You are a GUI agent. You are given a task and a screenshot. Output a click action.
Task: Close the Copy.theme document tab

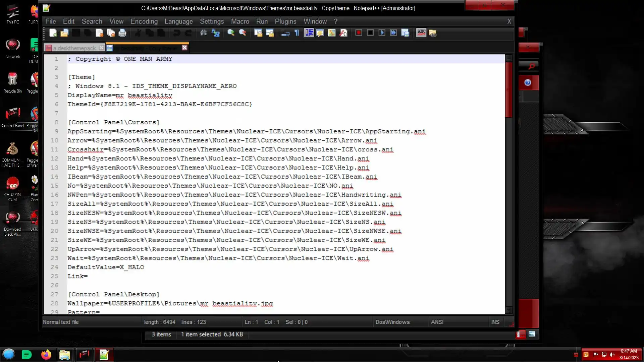pyautogui.click(x=184, y=48)
